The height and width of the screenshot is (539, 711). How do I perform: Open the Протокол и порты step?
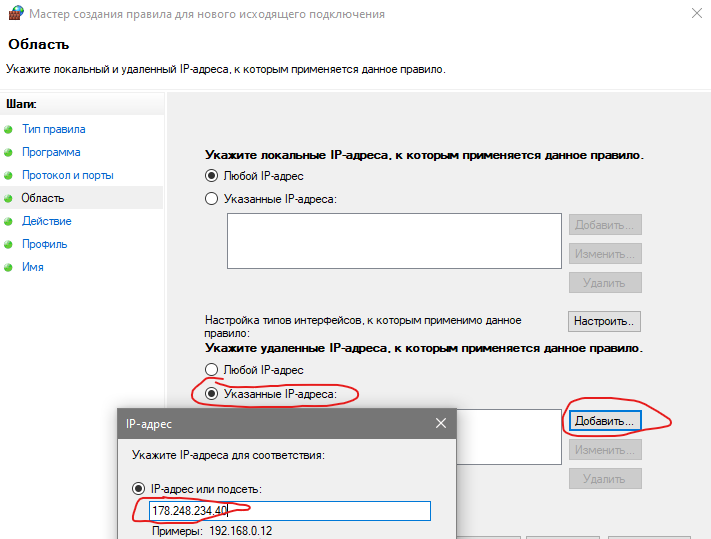(x=68, y=175)
